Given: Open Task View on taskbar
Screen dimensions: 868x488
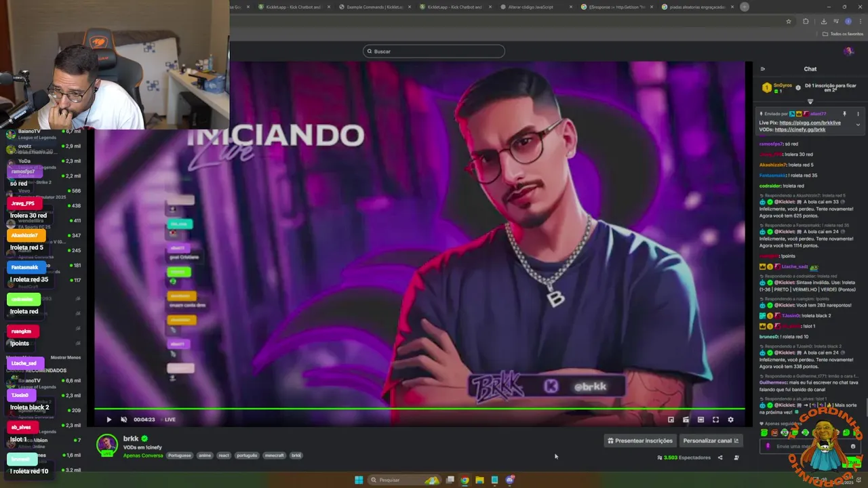Looking at the screenshot, I should click(450, 480).
